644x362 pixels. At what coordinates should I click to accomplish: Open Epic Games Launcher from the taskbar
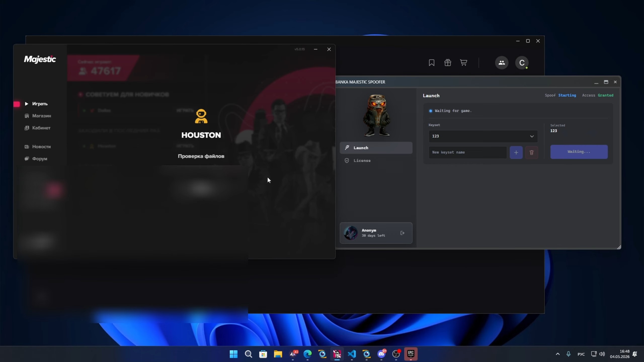click(411, 354)
